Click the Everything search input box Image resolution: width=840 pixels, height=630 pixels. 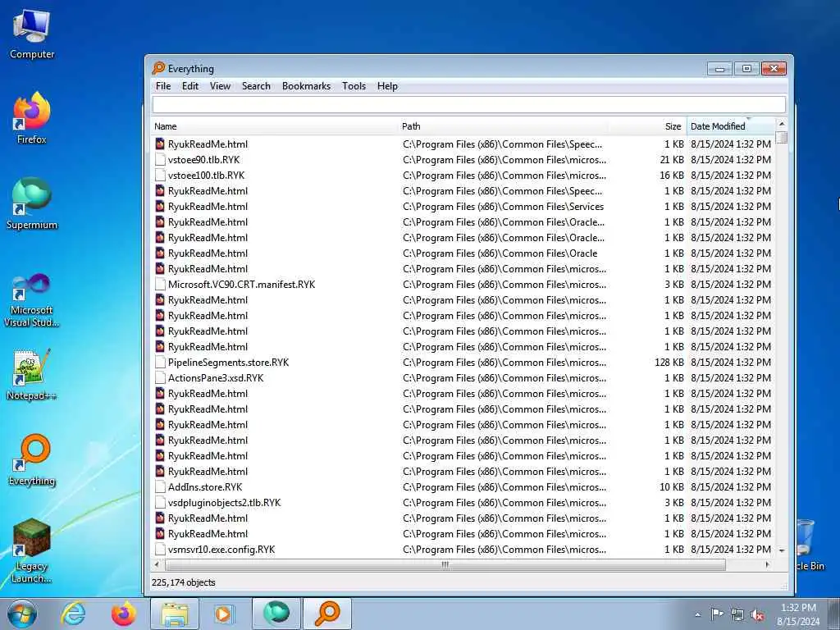pos(468,104)
